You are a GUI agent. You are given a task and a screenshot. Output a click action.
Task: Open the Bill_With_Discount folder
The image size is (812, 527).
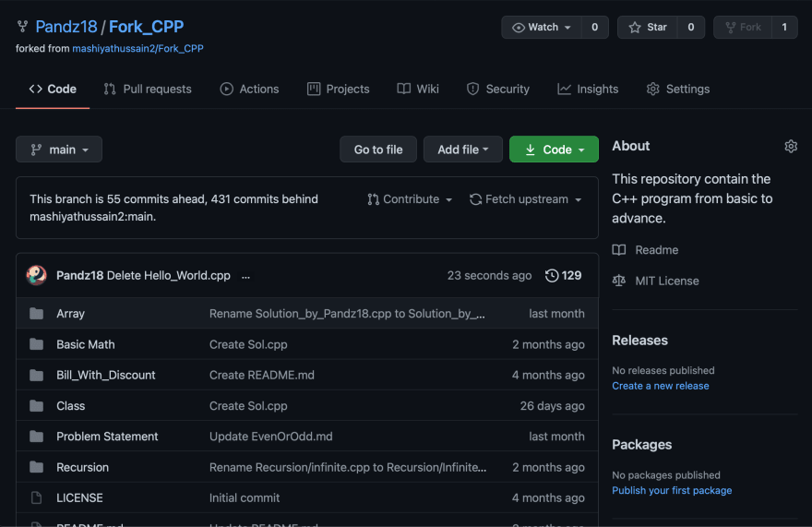(105, 375)
